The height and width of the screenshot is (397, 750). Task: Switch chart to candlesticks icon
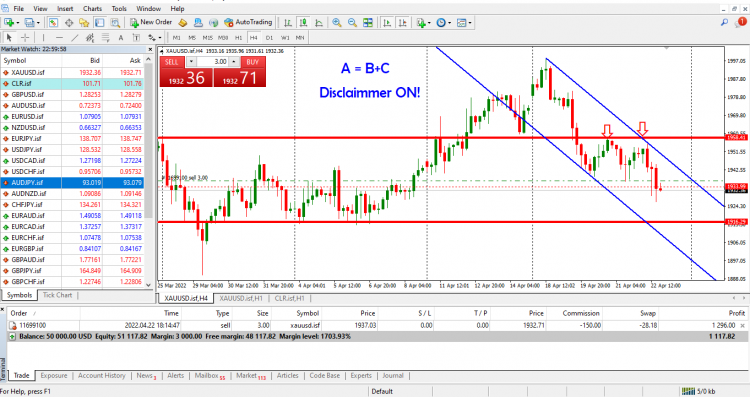coord(303,22)
